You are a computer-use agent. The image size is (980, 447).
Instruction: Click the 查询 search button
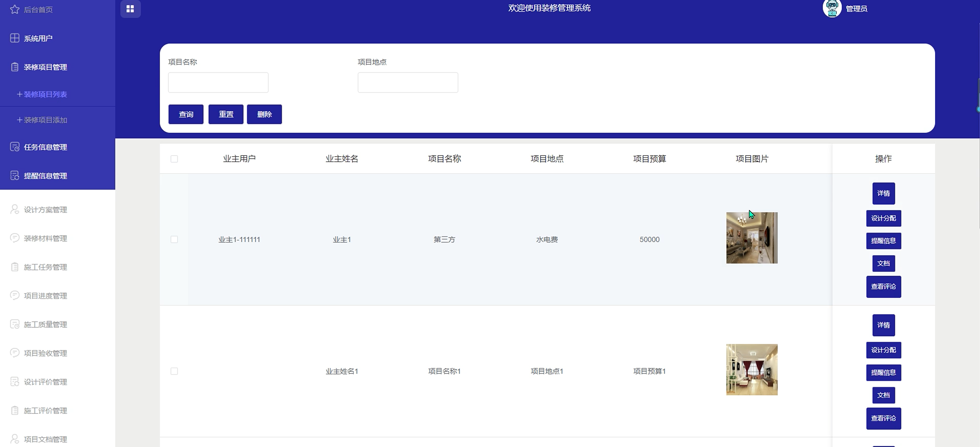pyautogui.click(x=186, y=114)
